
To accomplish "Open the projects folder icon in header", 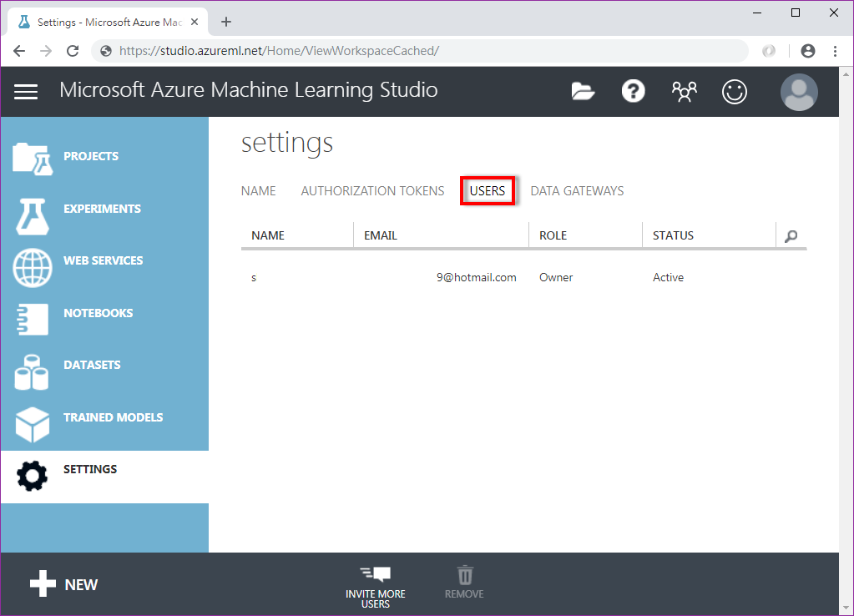I will click(583, 92).
